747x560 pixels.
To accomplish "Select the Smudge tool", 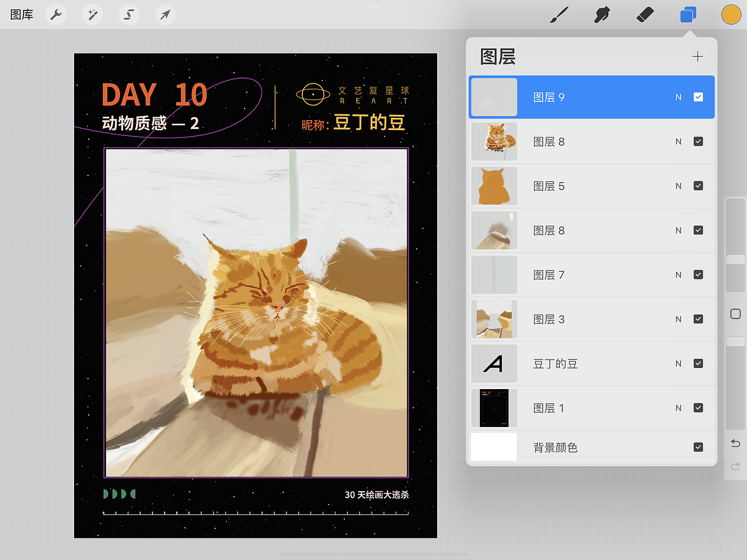I will coord(602,15).
